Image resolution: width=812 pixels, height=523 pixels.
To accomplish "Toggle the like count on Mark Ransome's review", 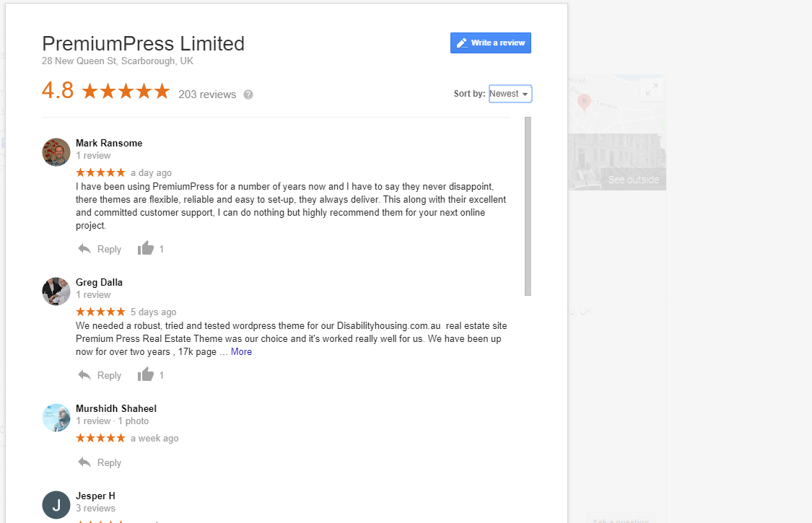I will [160, 248].
